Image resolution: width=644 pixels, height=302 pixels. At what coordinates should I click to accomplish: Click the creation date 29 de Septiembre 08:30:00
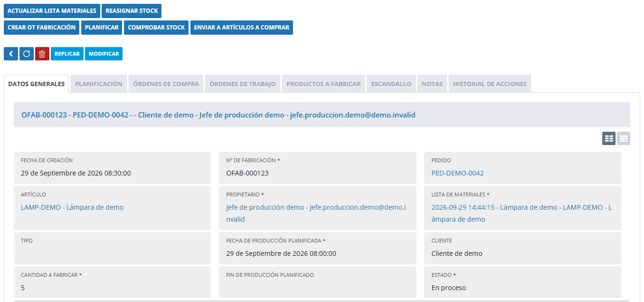coord(76,173)
